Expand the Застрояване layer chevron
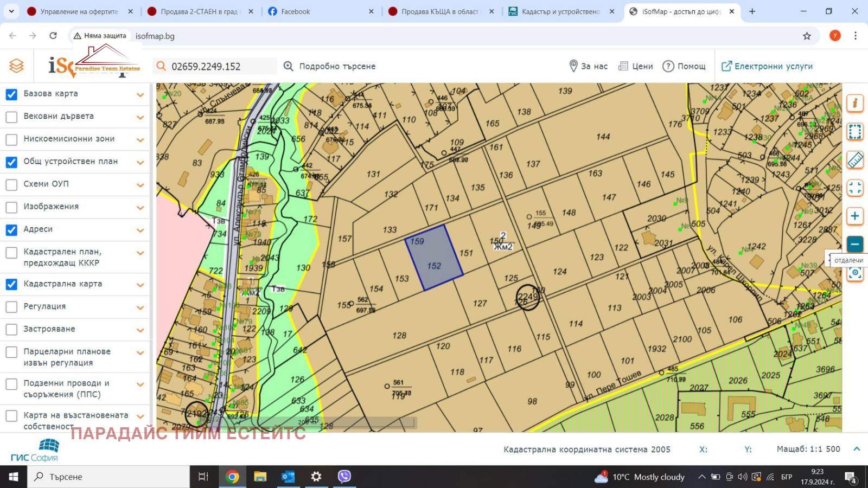 click(141, 330)
